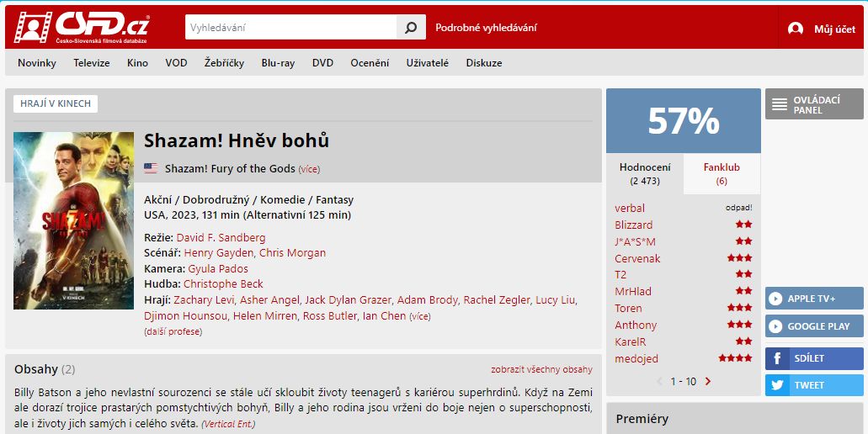Image resolution: width=868 pixels, height=434 pixels.
Task: Select Blu-ray navigation item
Action: (278, 63)
